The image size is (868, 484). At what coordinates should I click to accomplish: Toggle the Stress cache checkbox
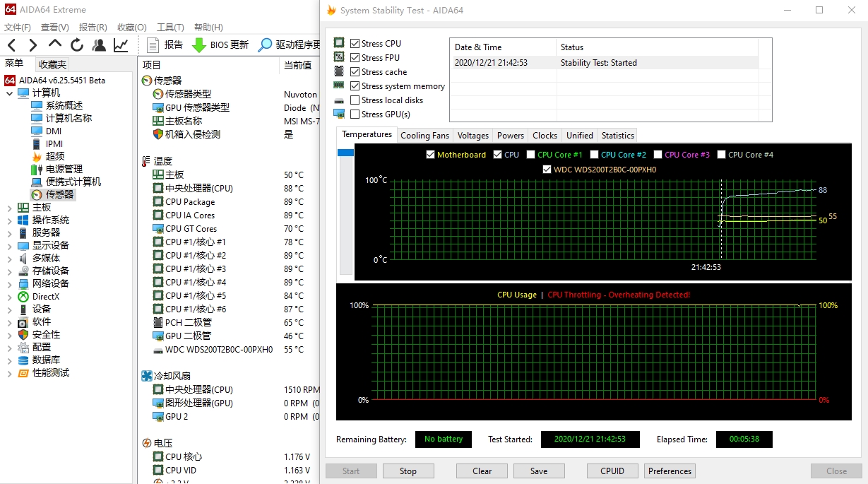(355, 71)
